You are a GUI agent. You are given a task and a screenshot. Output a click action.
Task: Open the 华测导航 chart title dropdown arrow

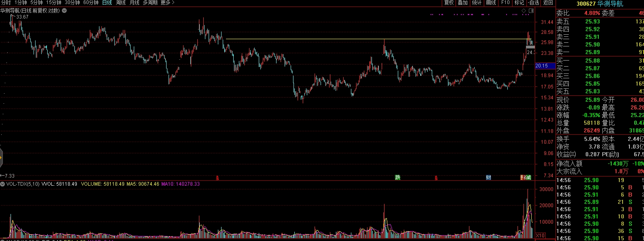64,11
